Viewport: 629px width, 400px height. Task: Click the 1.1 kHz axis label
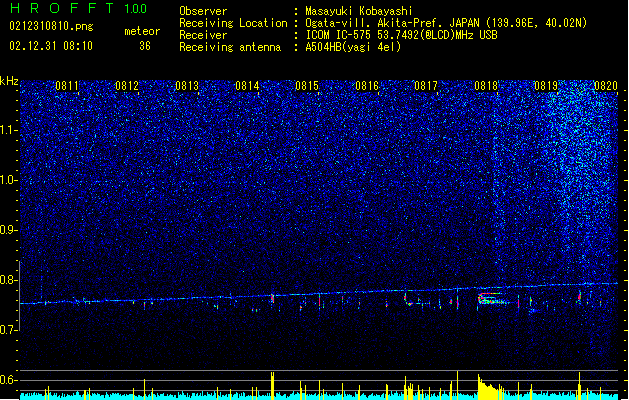[8, 130]
